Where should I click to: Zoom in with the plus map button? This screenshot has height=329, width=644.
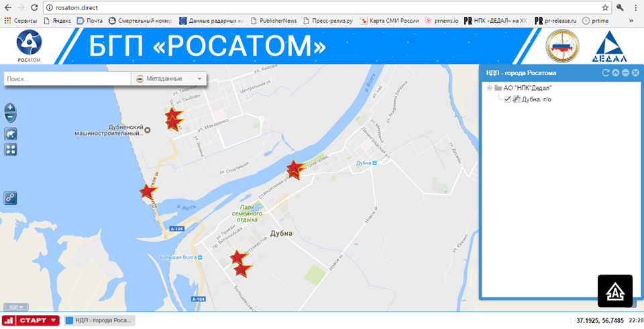click(10, 109)
